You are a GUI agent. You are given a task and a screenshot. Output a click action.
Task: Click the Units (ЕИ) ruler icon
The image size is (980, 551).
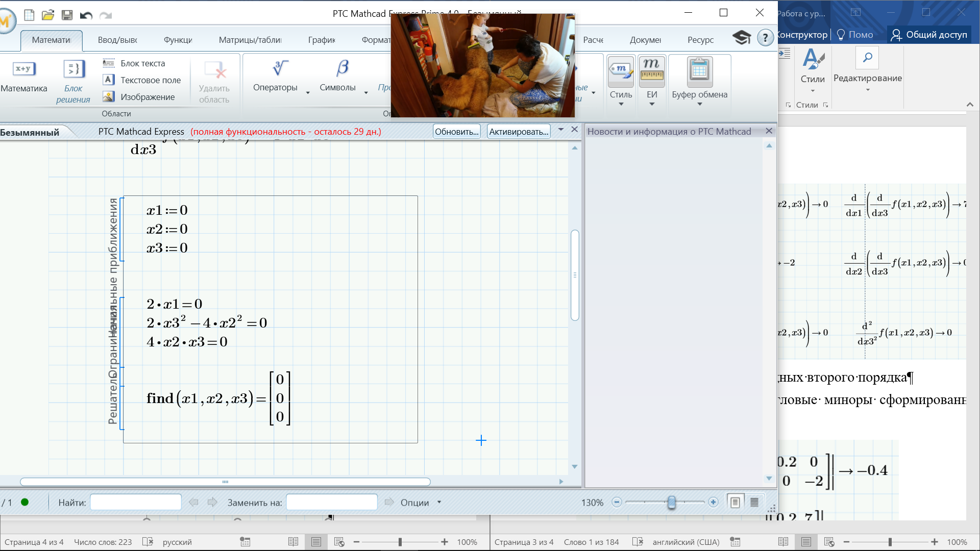652,71
